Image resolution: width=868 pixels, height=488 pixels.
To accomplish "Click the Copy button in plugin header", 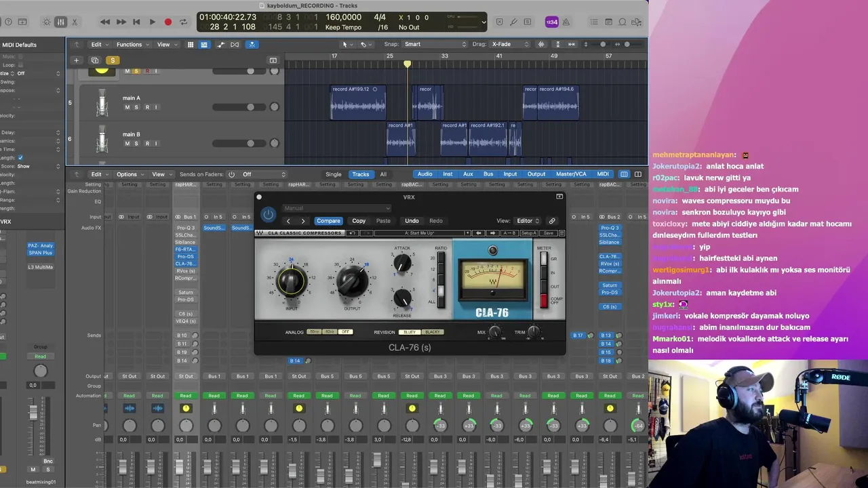I will [359, 221].
